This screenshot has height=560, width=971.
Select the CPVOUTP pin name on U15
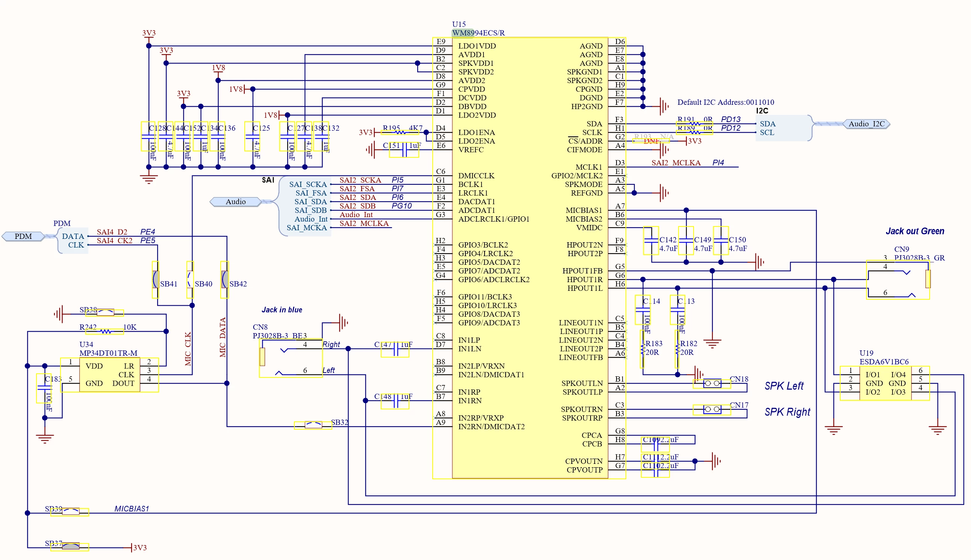tap(584, 470)
